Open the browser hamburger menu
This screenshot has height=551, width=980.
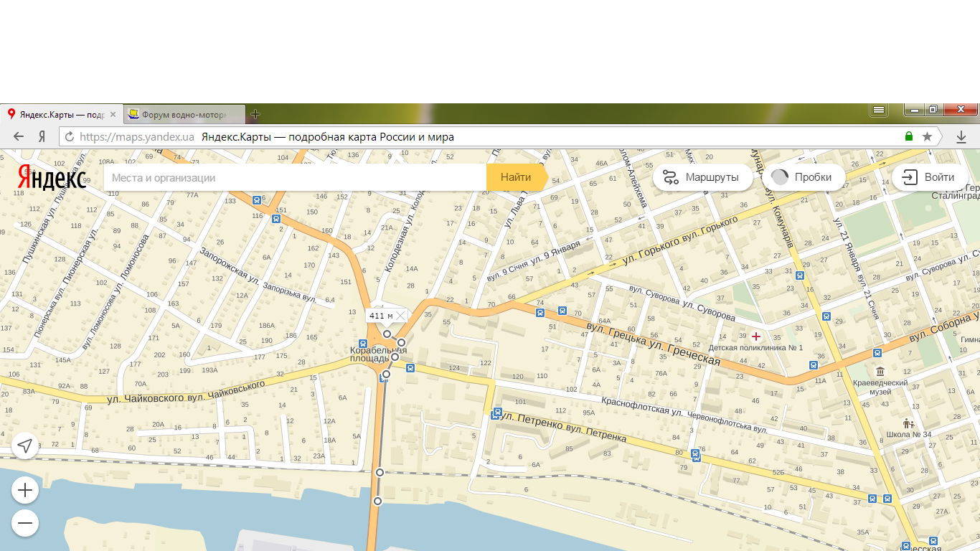coord(879,110)
